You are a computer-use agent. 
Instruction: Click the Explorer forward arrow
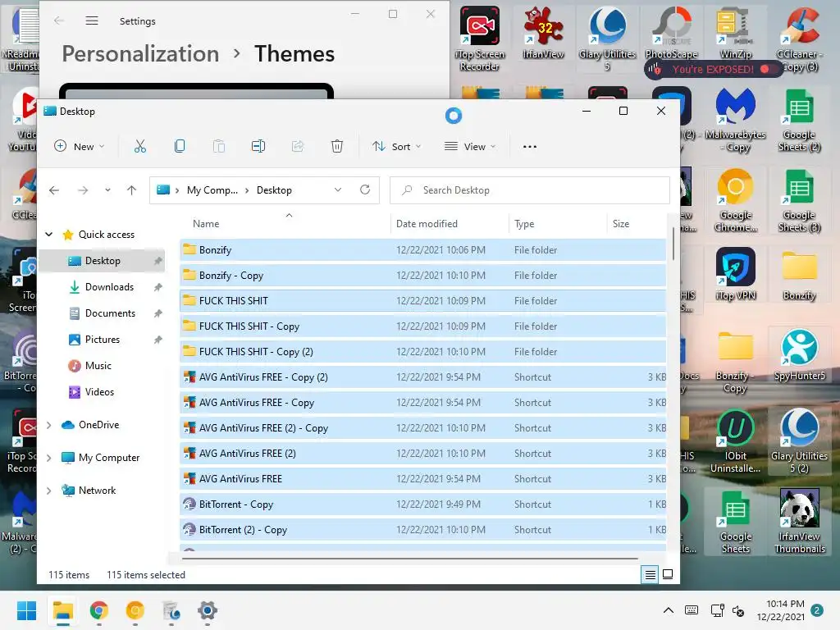(83, 190)
